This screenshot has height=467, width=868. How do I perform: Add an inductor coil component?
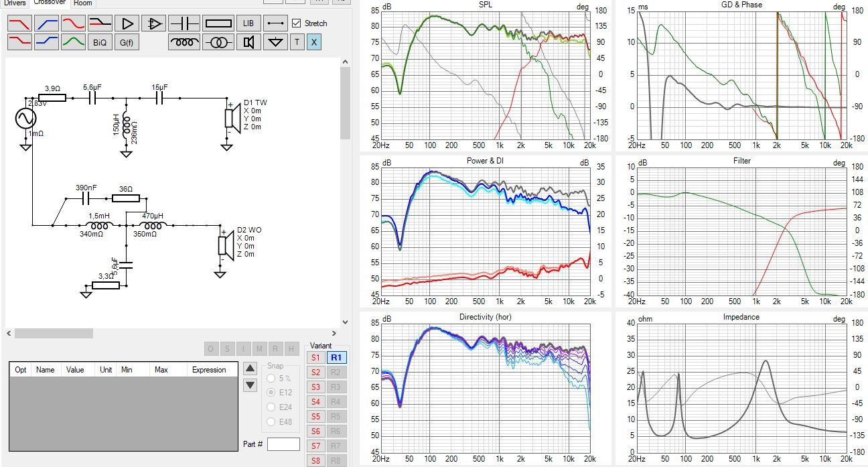coord(184,42)
